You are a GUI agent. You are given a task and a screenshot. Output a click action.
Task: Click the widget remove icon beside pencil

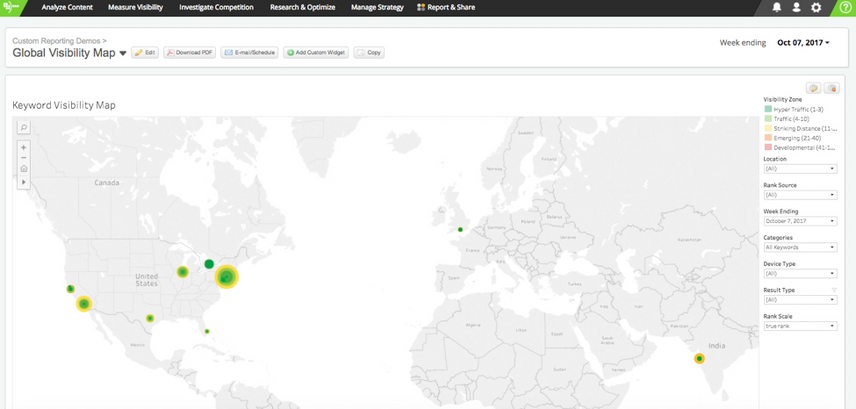click(x=831, y=88)
